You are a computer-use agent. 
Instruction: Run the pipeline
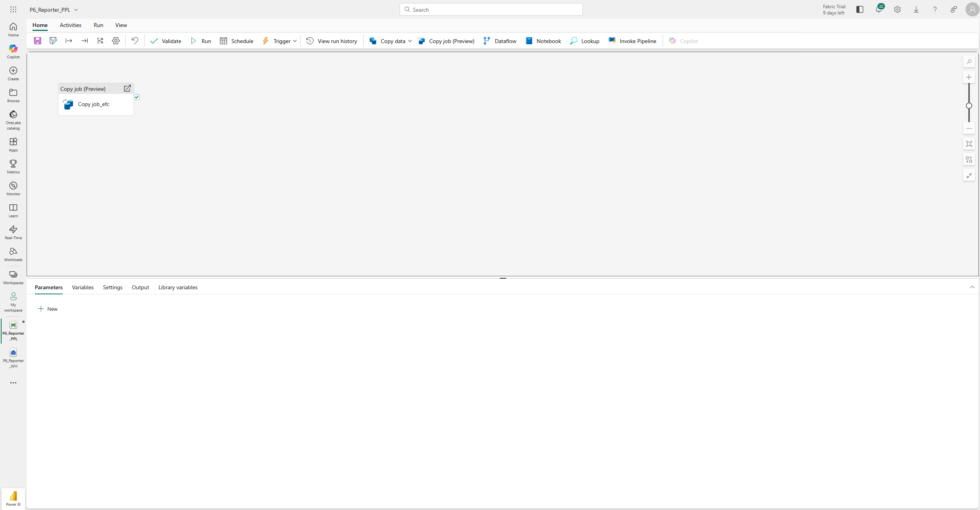point(201,41)
